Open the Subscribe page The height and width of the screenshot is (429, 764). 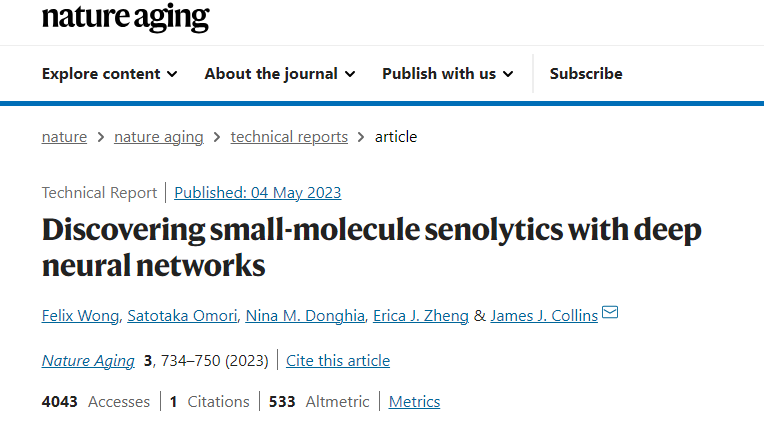[x=586, y=74]
